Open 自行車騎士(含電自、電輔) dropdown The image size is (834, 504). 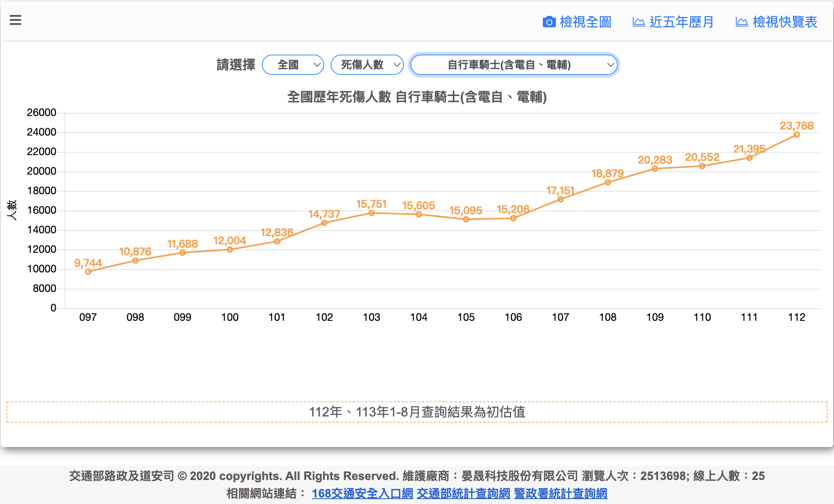coord(514,65)
